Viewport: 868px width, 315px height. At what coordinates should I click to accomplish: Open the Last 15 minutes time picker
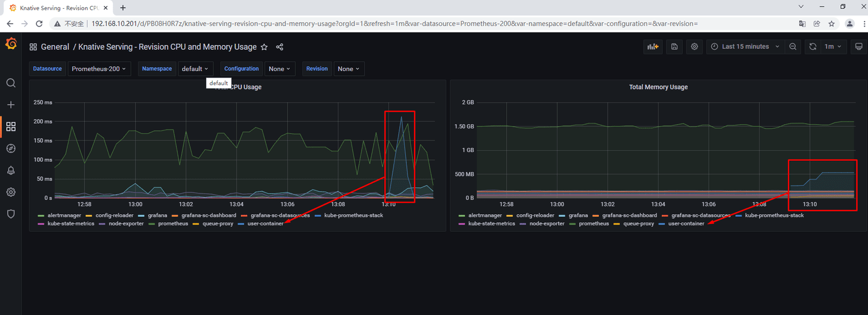(745, 47)
